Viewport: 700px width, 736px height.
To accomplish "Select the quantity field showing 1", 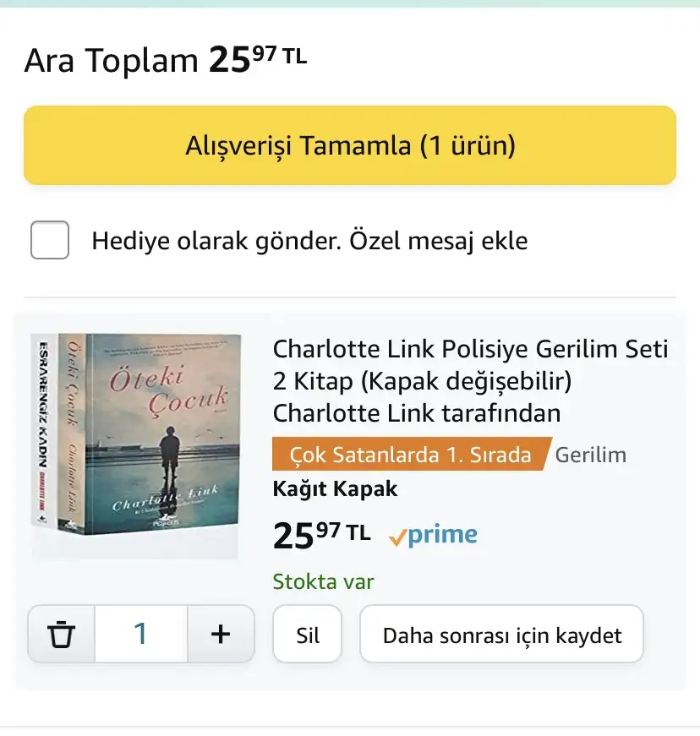I will [x=141, y=634].
